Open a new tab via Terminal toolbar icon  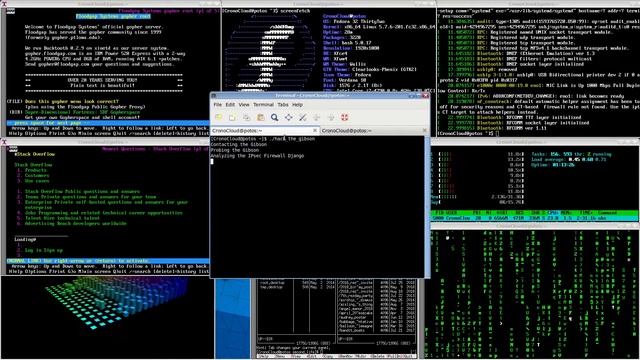[x=219, y=118]
